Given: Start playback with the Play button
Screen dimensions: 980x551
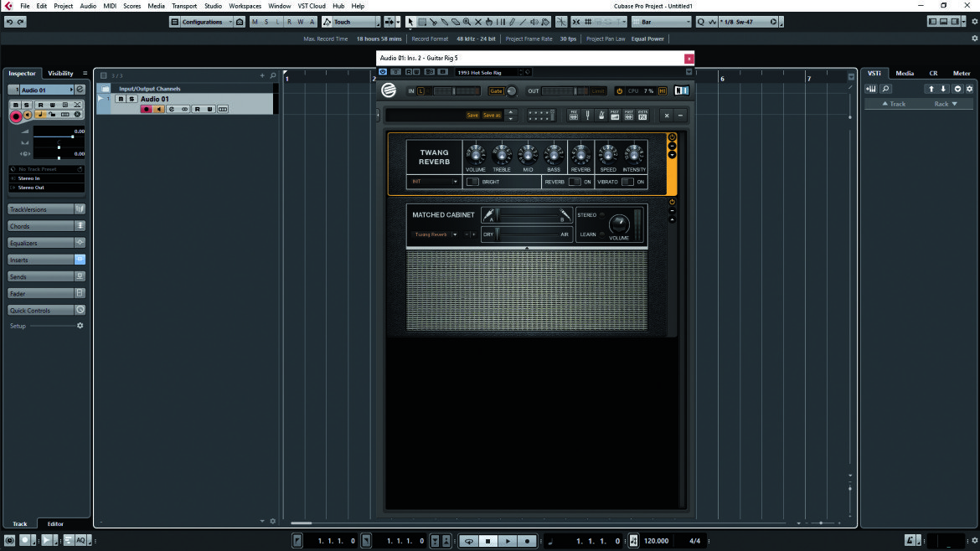Looking at the screenshot, I should click(508, 541).
